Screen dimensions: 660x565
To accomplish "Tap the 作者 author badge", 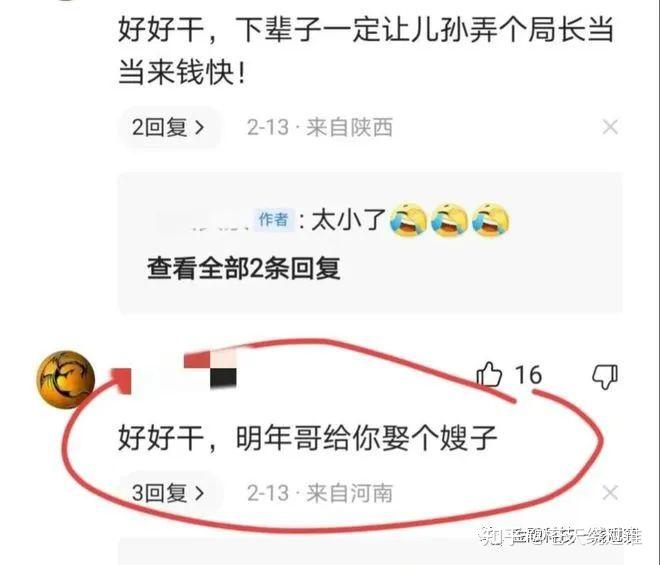I will 274,219.
